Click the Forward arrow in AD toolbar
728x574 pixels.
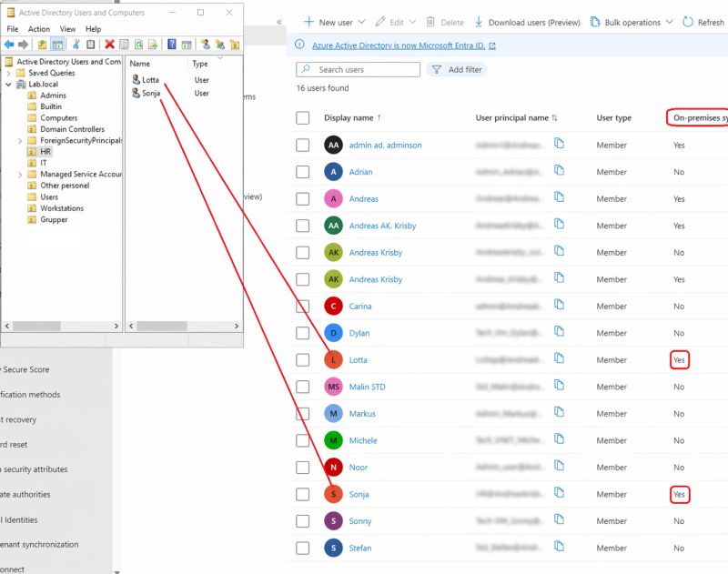(24, 45)
